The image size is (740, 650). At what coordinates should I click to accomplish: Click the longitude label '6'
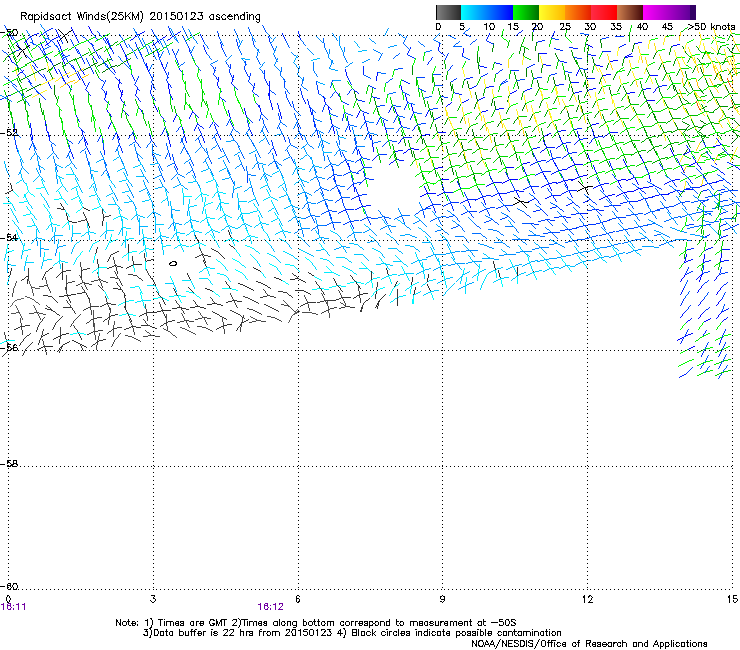click(298, 599)
